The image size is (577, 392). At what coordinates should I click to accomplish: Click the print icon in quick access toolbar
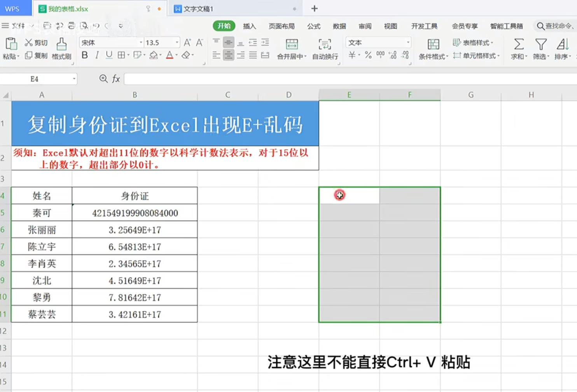(72, 26)
